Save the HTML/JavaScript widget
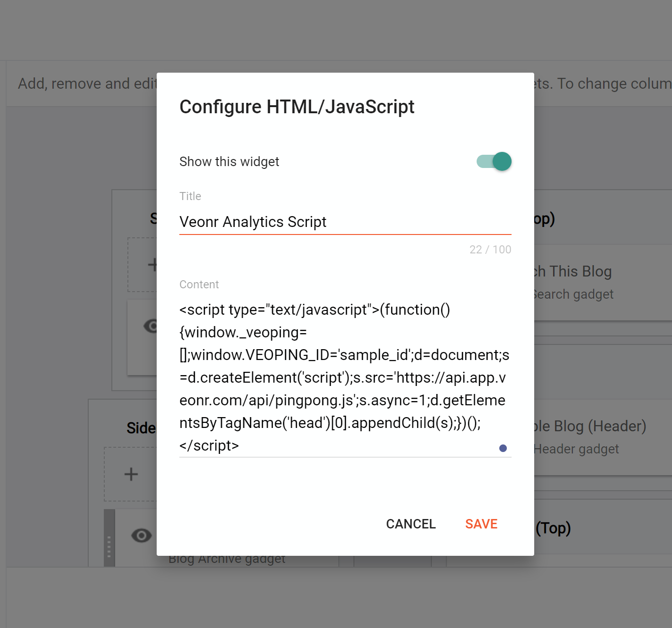The width and height of the screenshot is (672, 628). click(481, 524)
